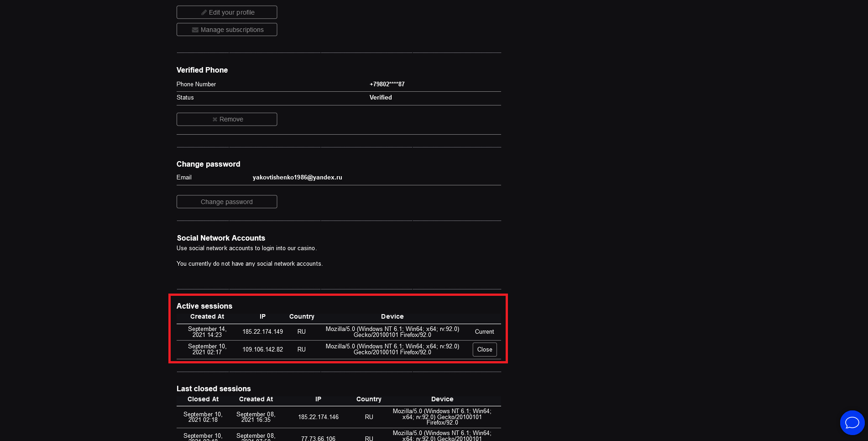Click the Last closed sessions heading

214,389
